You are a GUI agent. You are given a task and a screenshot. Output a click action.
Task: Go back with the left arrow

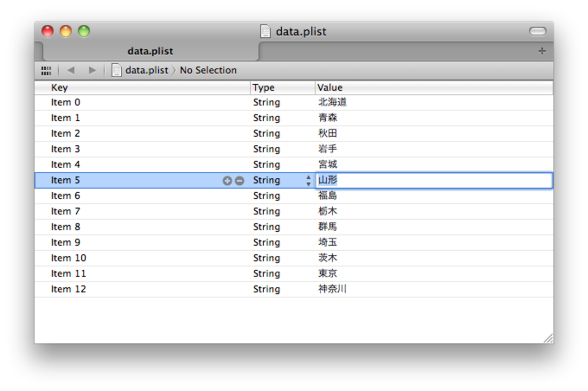point(71,70)
